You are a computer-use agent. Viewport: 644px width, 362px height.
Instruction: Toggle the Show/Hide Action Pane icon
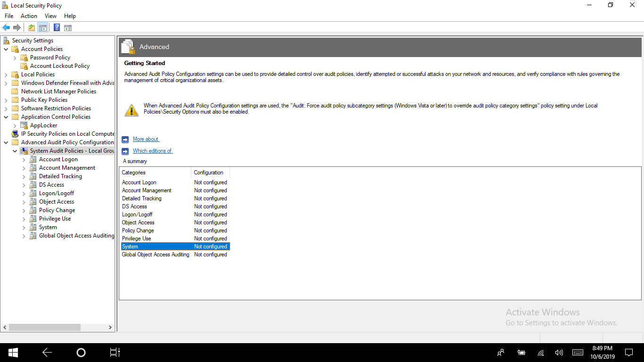(x=68, y=28)
